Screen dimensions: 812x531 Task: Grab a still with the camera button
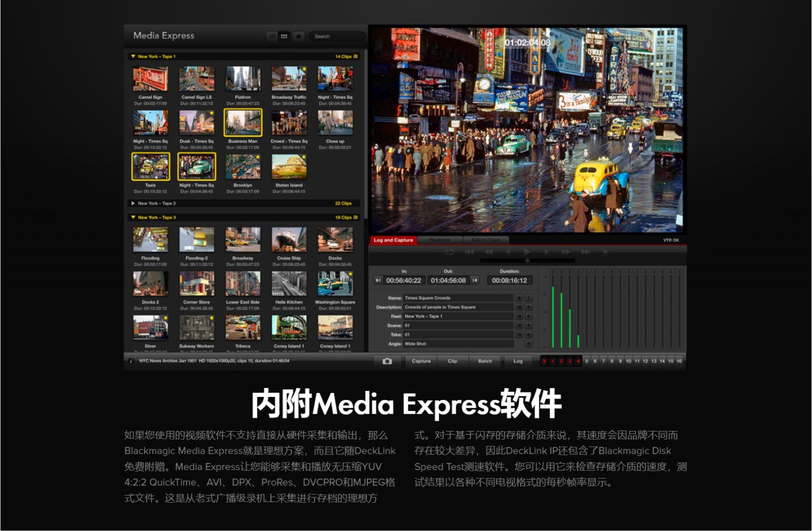coord(387,361)
